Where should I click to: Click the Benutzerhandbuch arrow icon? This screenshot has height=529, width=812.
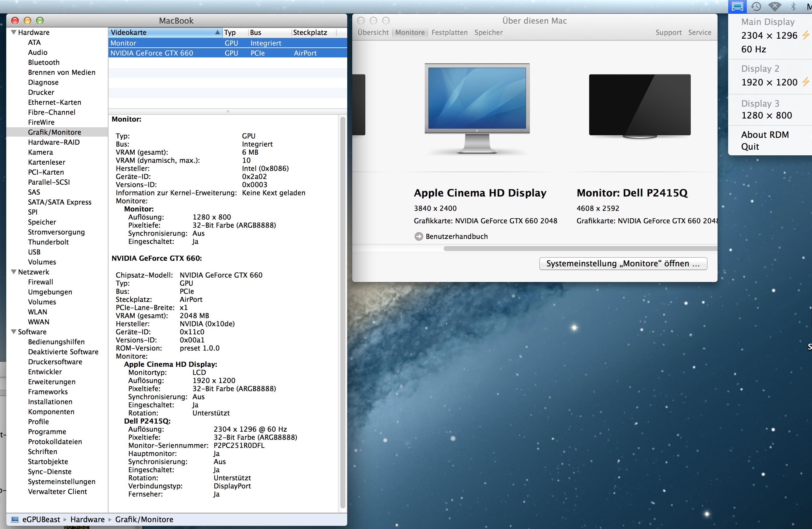pos(418,236)
